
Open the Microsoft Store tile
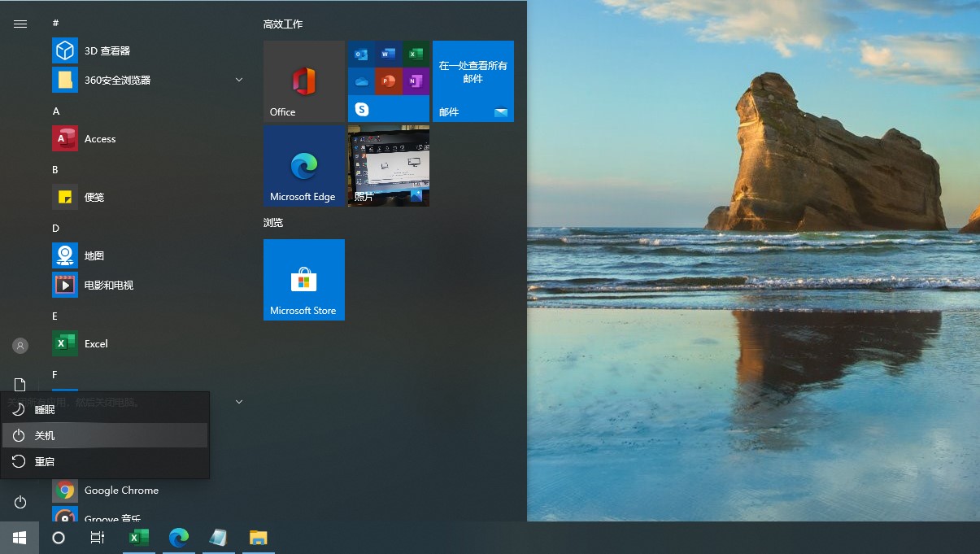coord(304,280)
